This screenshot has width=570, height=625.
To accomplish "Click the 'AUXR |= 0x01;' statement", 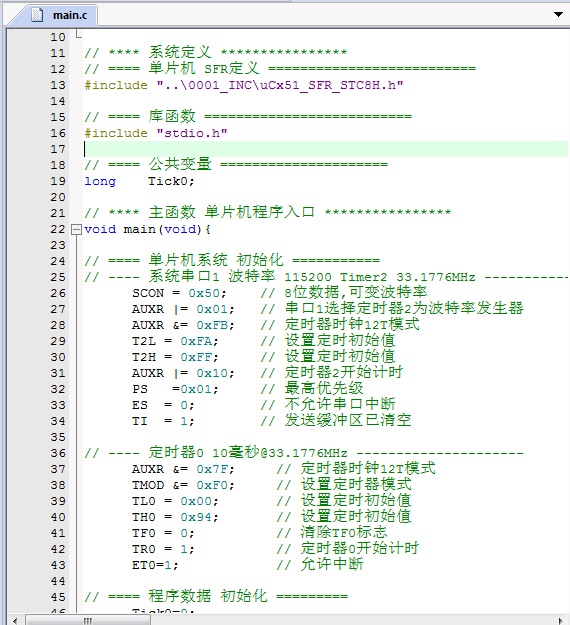I will pos(183,309).
